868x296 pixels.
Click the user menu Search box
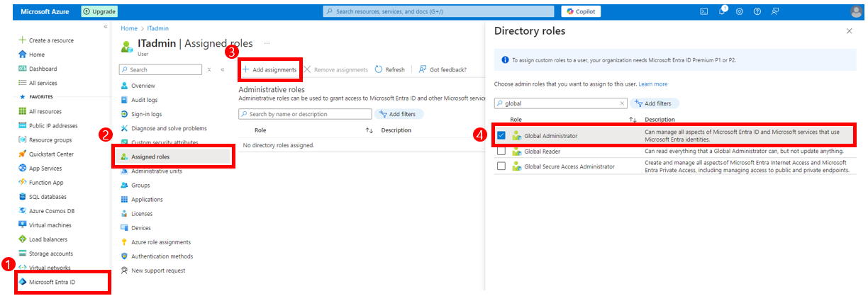click(160, 69)
